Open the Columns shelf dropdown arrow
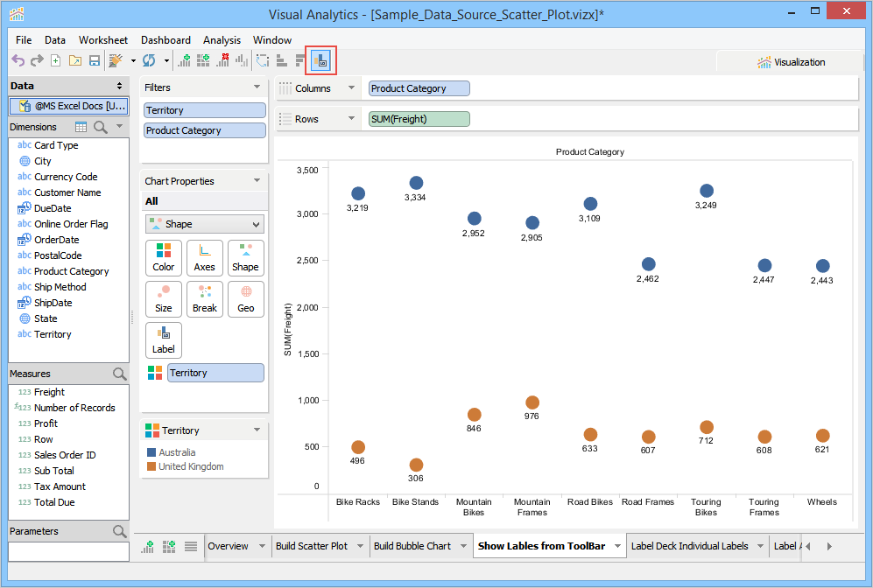The image size is (873, 588). [351, 88]
